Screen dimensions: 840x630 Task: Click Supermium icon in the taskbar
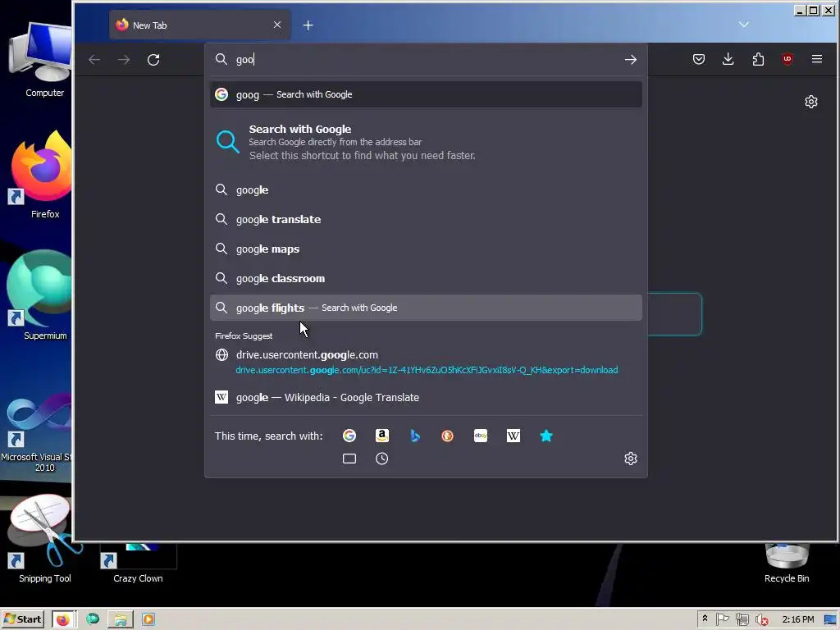point(93,619)
